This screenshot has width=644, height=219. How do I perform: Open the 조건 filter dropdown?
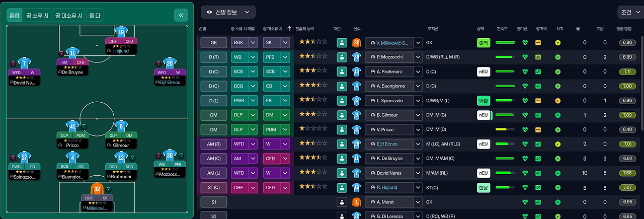click(630, 12)
